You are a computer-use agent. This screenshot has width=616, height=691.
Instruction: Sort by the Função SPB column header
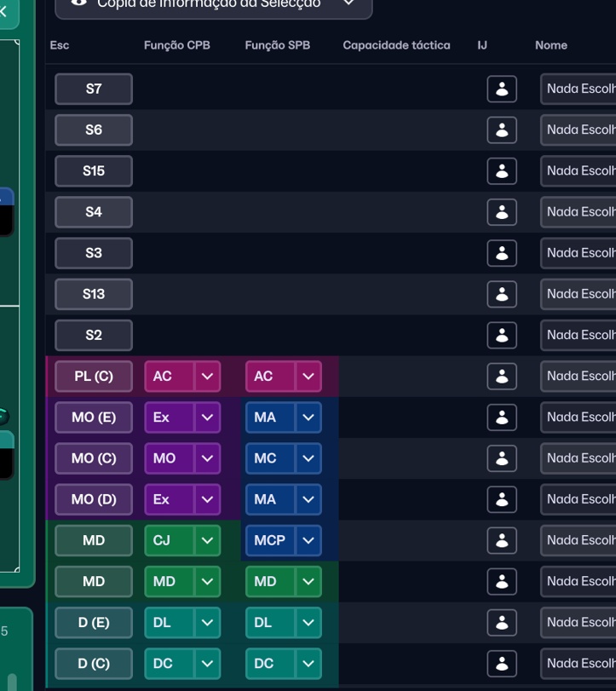coord(278,45)
